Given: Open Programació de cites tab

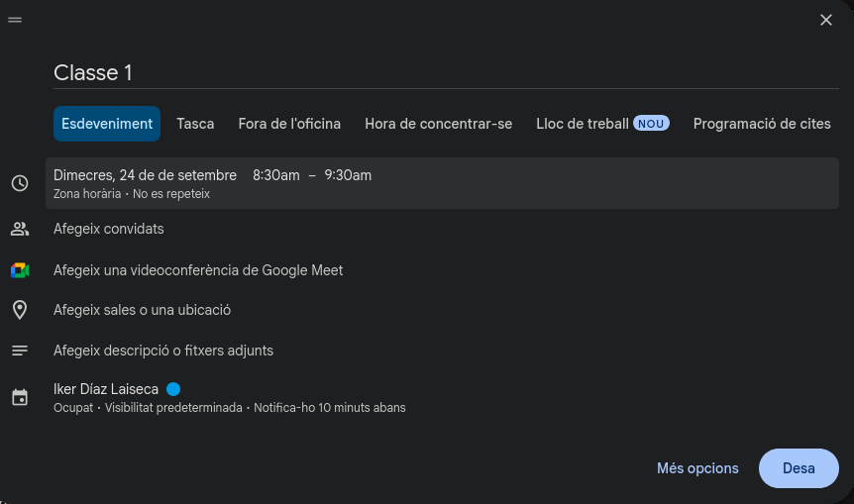Looking at the screenshot, I should [x=762, y=124].
